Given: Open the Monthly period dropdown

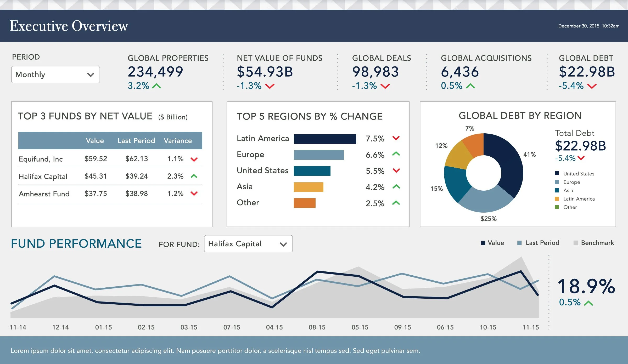Looking at the screenshot, I should point(55,75).
